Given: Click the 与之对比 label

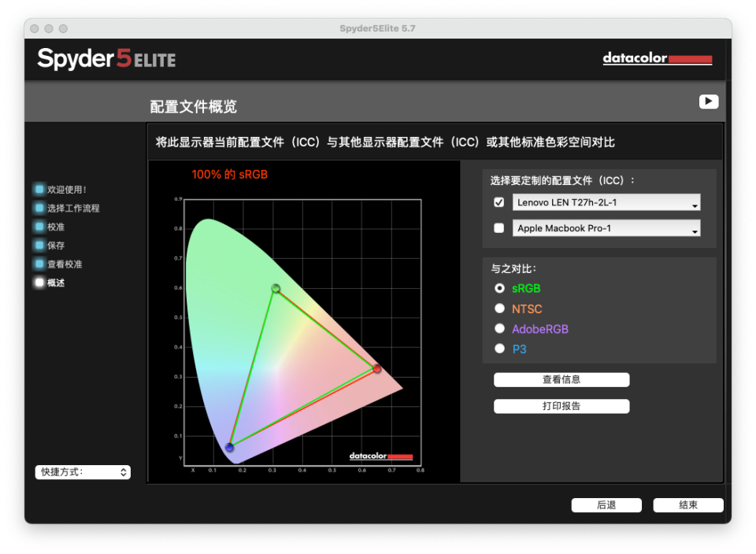Looking at the screenshot, I should tap(513, 268).
